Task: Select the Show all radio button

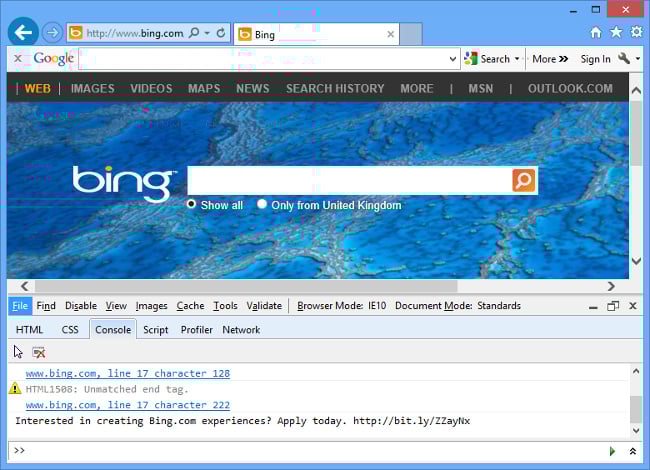Action: click(x=191, y=204)
